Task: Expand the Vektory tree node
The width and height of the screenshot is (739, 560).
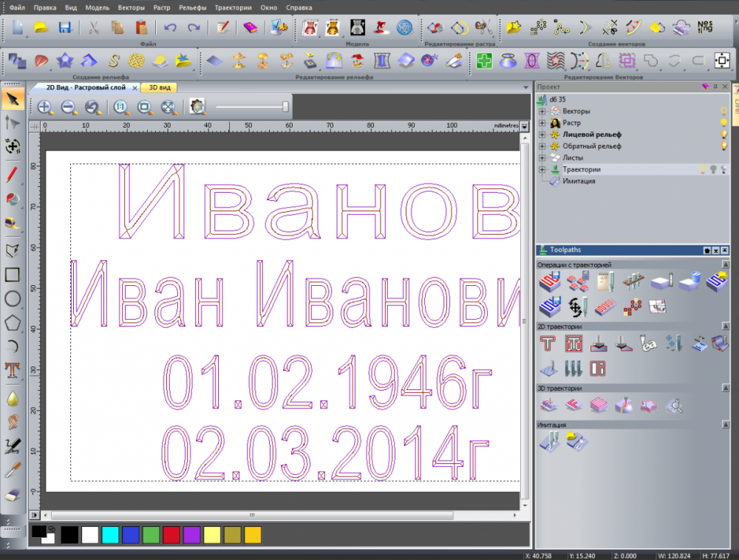Action: [542, 112]
